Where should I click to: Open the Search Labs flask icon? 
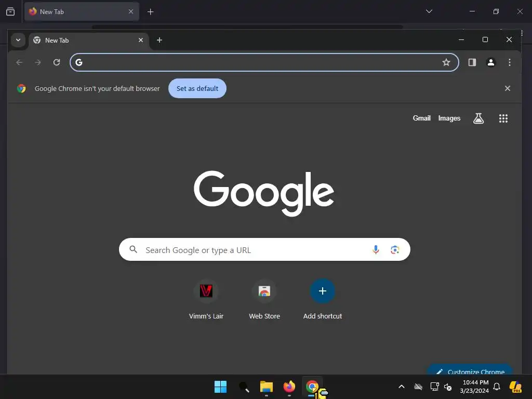coord(478,118)
